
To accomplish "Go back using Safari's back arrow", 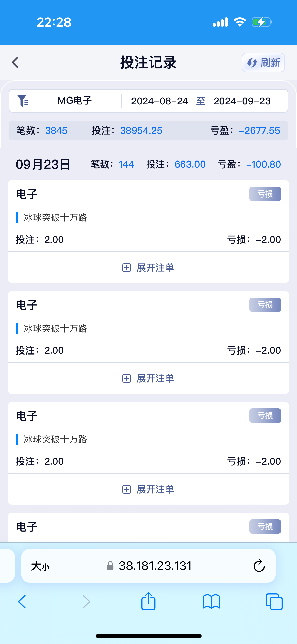I will tap(22, 602).
